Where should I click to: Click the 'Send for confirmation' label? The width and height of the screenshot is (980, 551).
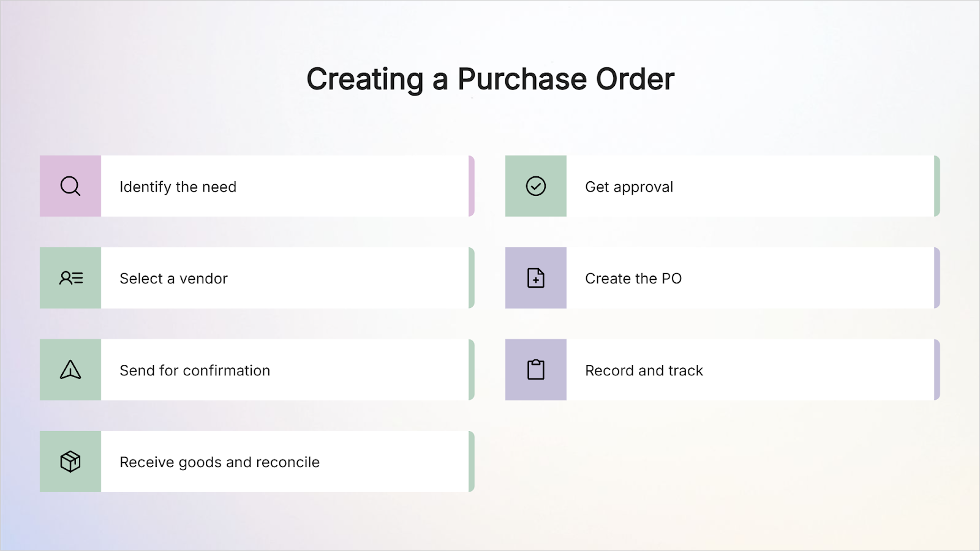[x=195, y=370]
